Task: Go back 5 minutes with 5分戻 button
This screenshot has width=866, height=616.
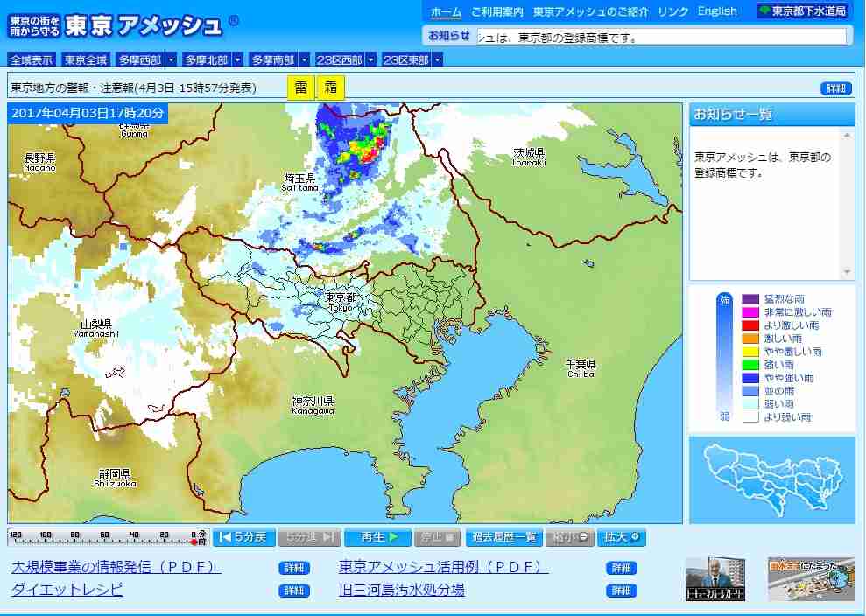Action: pyautogui.click(x=243, y=537)
